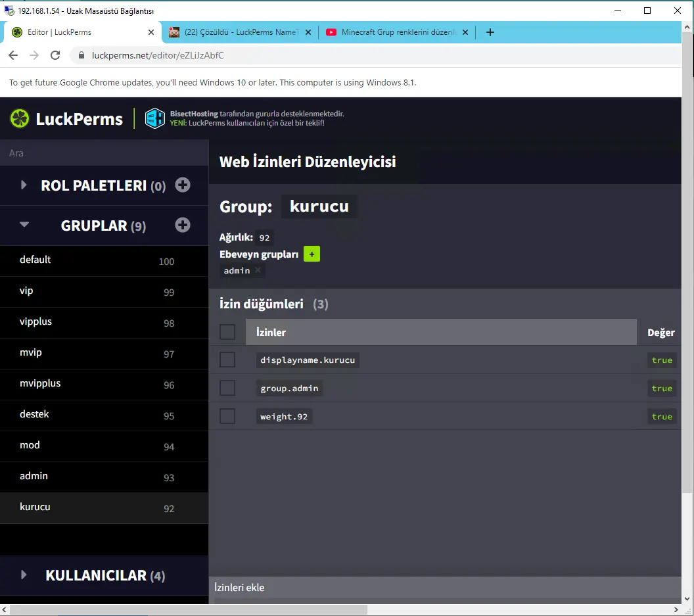Select the vipplus group
This screenshot has width=694, height=616.
point(104,323)
